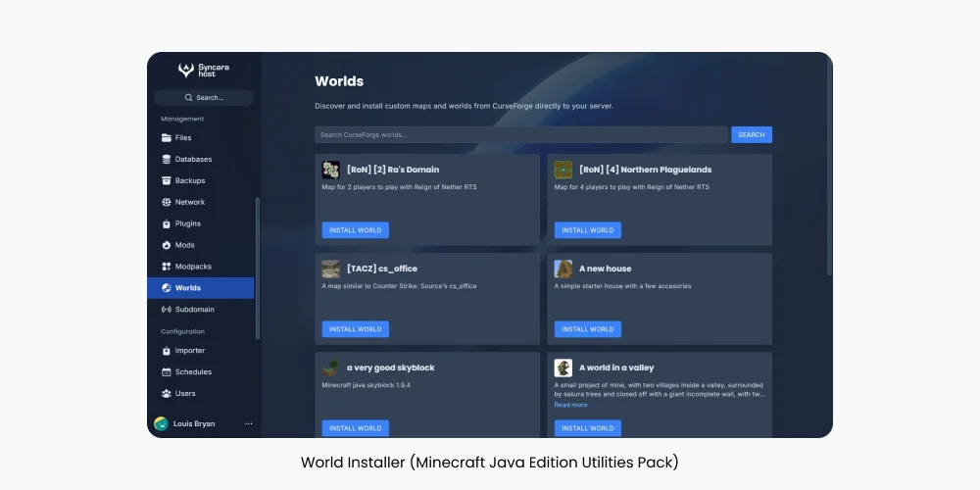Image resolution: width=980 pixels, height=490 pixels.
Task: Open Schedules under Configuration
Action: (x=201, y=371)
